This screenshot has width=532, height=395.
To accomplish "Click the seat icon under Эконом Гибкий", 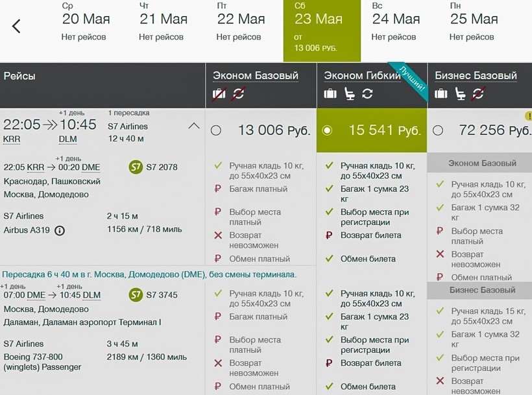I will coord(349,94).
